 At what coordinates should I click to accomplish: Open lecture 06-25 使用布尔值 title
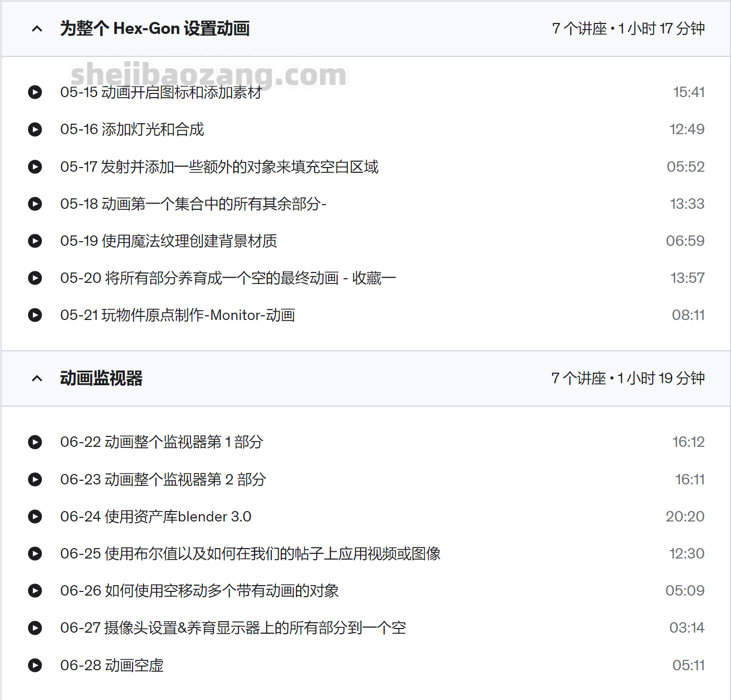click(250, 554)
